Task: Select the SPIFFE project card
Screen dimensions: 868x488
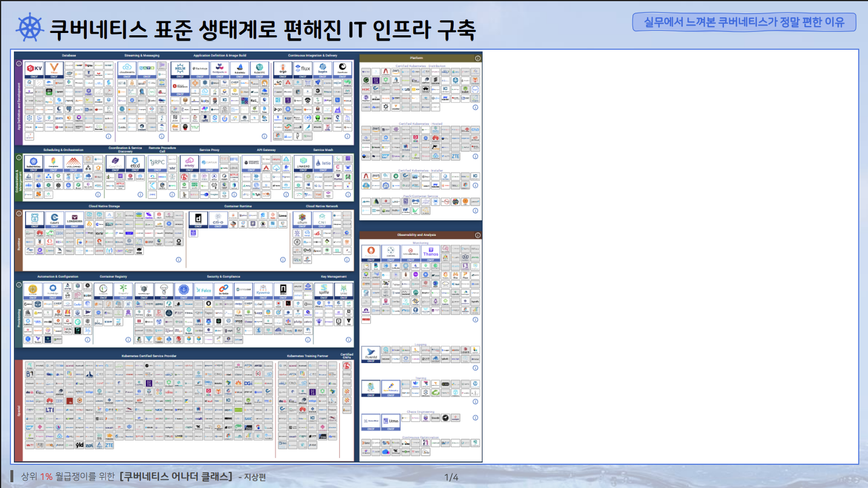Action: [x=324, y=291]
